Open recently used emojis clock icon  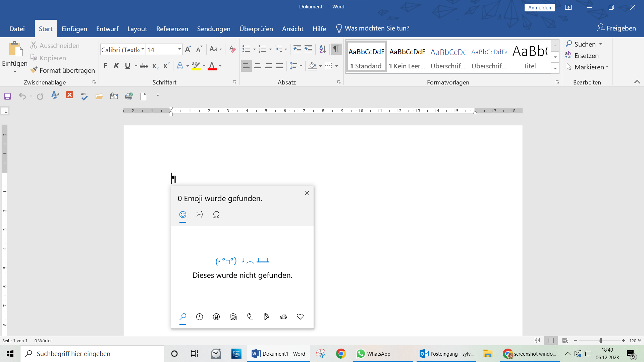pyautogui.click(x=200, y=317)
